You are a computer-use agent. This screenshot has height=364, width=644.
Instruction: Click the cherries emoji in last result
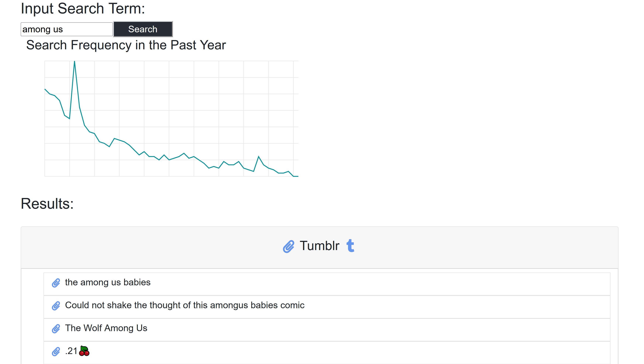(x=84, y=351)
